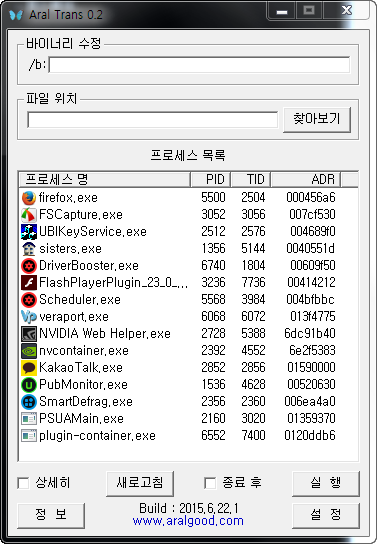377x544 pixels.
Task: Select the SmartDefrag.exe process name
Action: point(86,402)
